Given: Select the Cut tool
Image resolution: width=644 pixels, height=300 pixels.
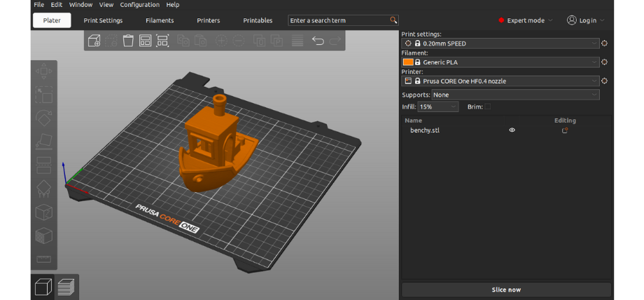Looking at the screenshot, I should (44, 165).
